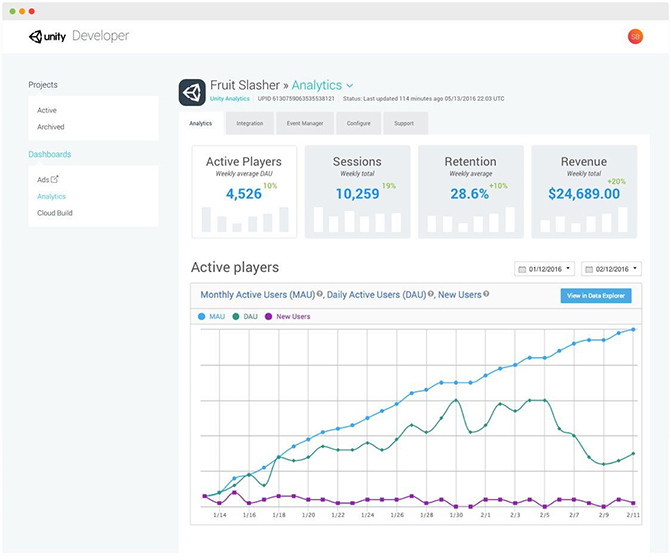Click help icon next to Daily Active Users

pos(431,294)
